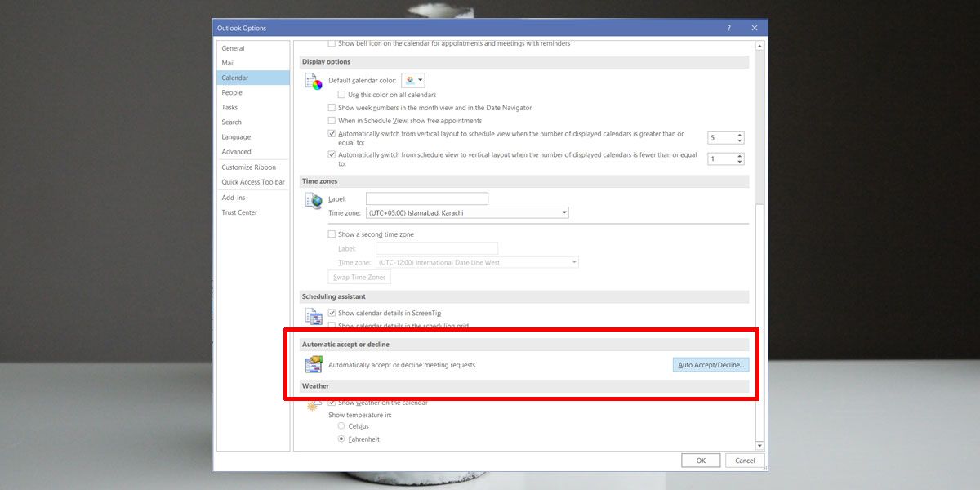Uncheck 'Show weather on the calendar'
Image resolution: width=980 pixels, height=490 pixels.
[332, 402]
